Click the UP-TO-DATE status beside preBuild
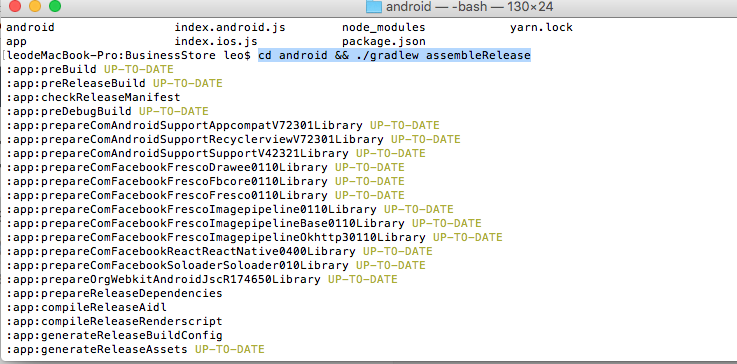Screen dimensions: 737x364 pyautogui.click(x=139, y=70)
